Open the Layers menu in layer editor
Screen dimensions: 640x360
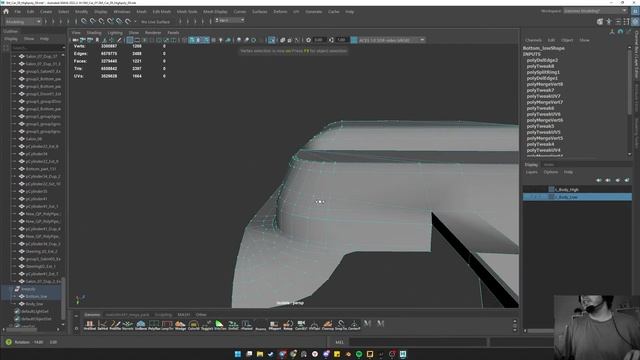pos(531,172)
